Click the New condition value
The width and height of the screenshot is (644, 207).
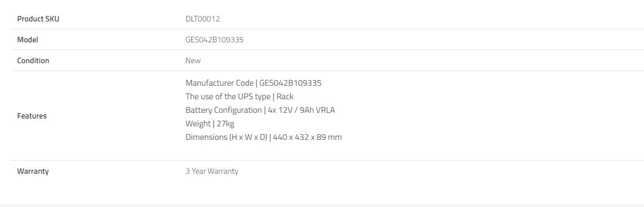[193, 60]
